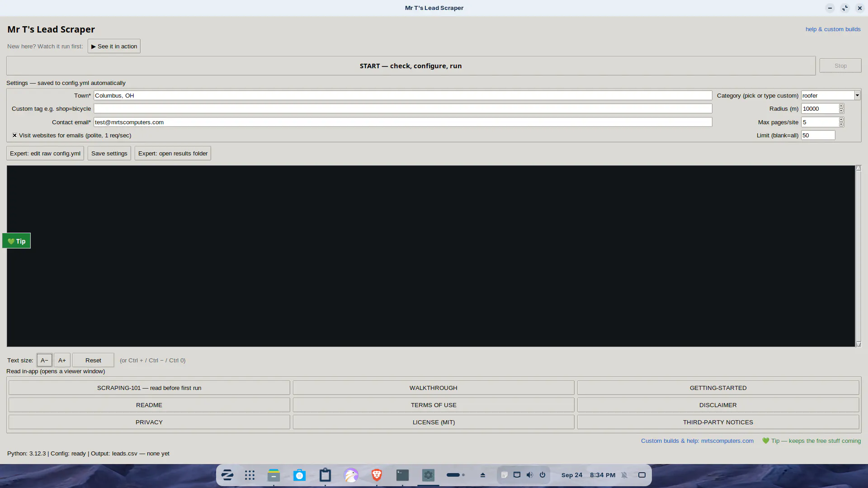Open the volume control in system tray
The image size is (868, 488).
[x=530, y=475]
